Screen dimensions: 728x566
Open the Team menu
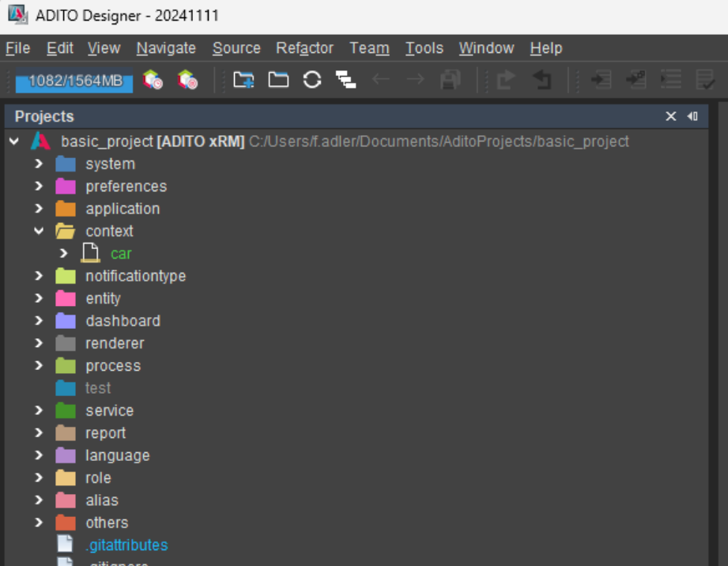click(x=368, y=48)
